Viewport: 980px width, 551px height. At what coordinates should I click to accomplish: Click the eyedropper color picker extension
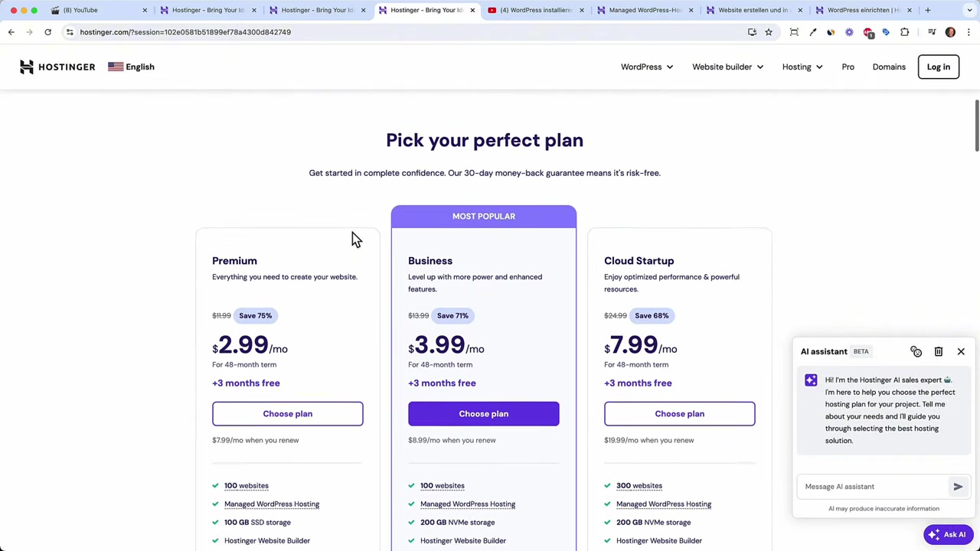[812, 32]
